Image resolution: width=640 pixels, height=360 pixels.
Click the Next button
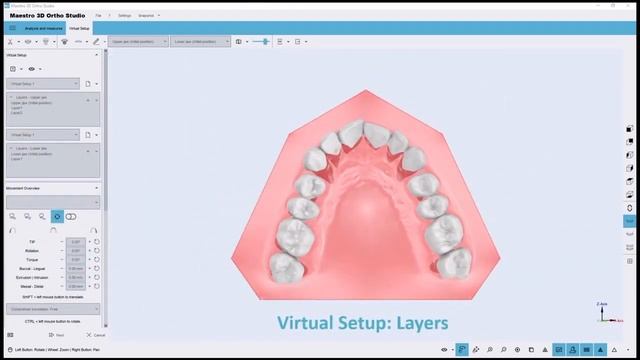pyautogui.click(x=56, y=335)
